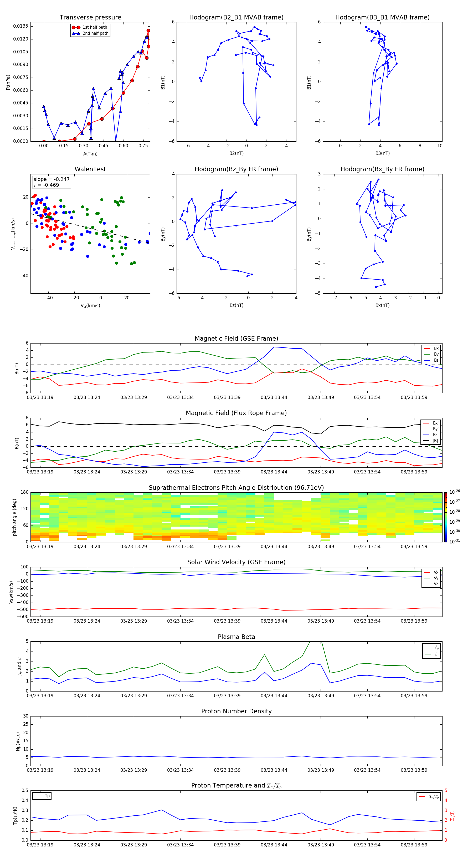473x868 pixels.
Task: Click '03/23 13:44' tick in GSE field plot
Action: (274, 397)
